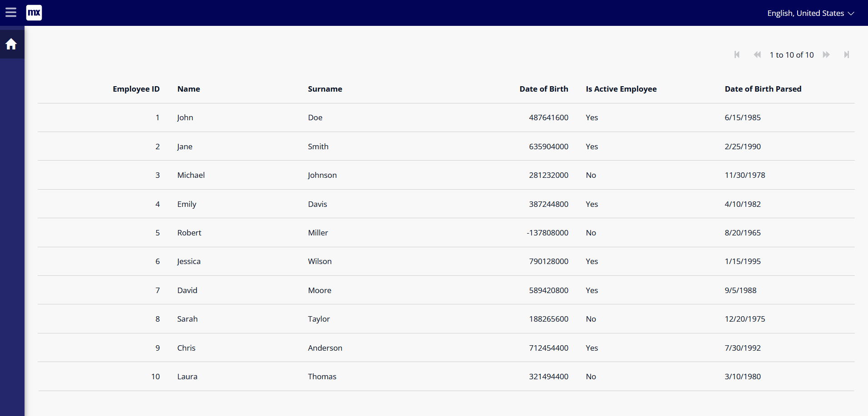Click Robert Miller's negative date value
Screen dimensions: 868x416
[x=547, y=233]
